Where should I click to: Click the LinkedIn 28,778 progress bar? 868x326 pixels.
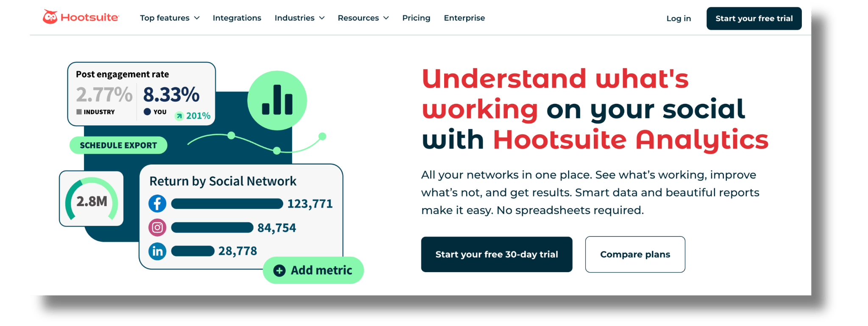[x=193, y=251]
